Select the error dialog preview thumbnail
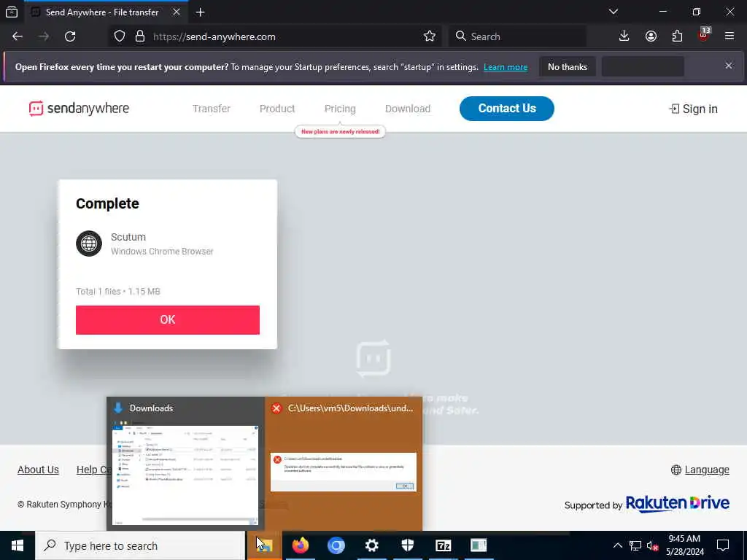The height and width of the screenshot is (560, 747). point(343,472)
